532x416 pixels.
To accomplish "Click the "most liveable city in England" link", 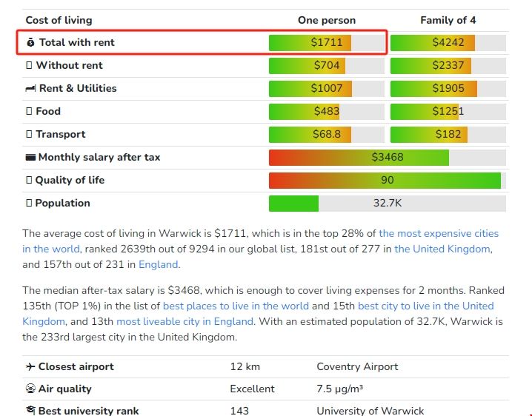I will pos(184,321).
